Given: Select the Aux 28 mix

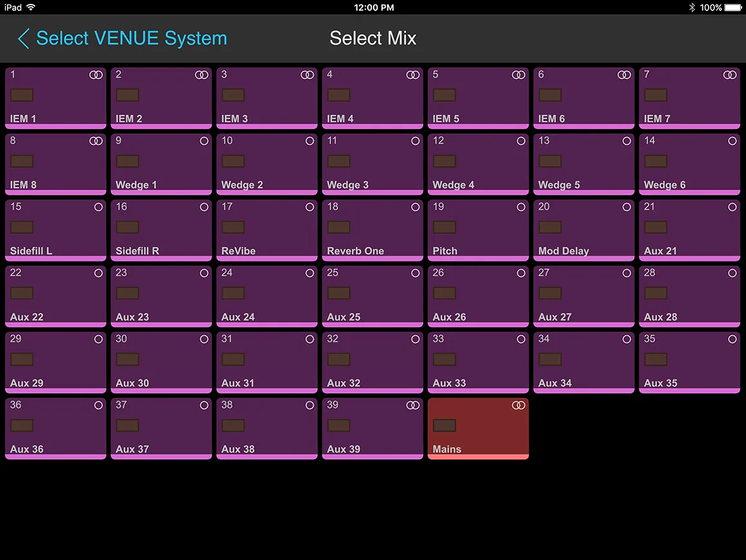Looking at the screenshot, I should [689, 296].
